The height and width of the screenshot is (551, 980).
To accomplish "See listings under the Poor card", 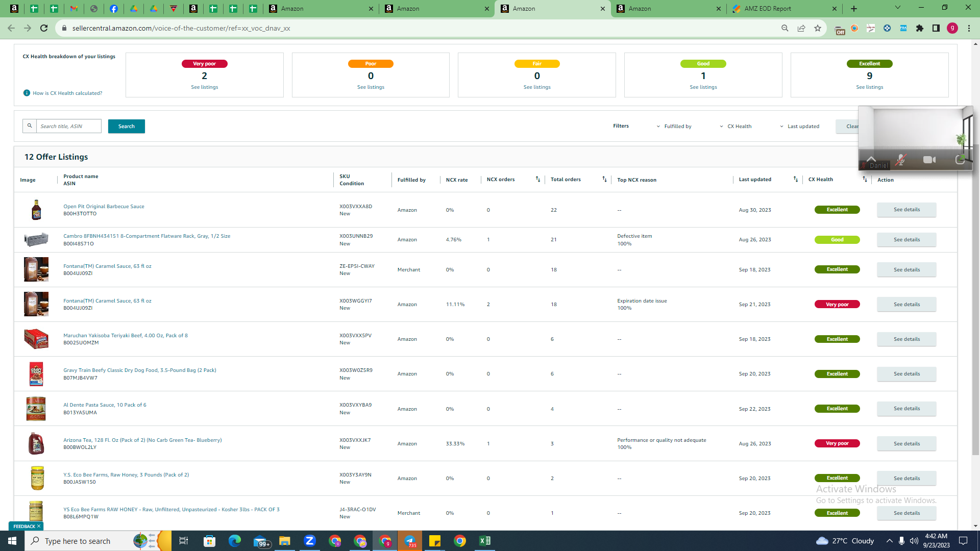I will point(371,87).
